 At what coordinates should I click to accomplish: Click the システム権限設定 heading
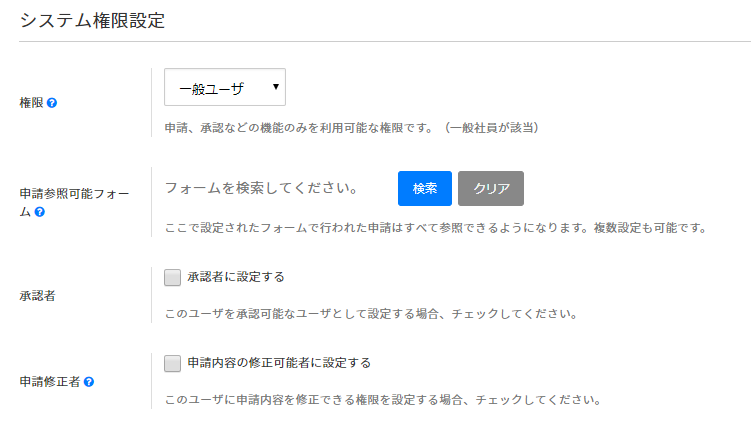(92, 19)
